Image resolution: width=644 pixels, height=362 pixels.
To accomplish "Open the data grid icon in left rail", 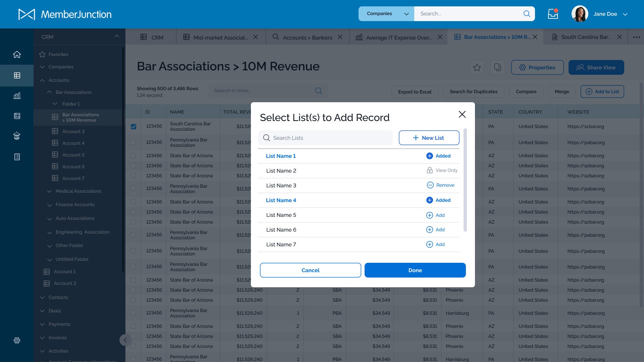I will [17, 75].
